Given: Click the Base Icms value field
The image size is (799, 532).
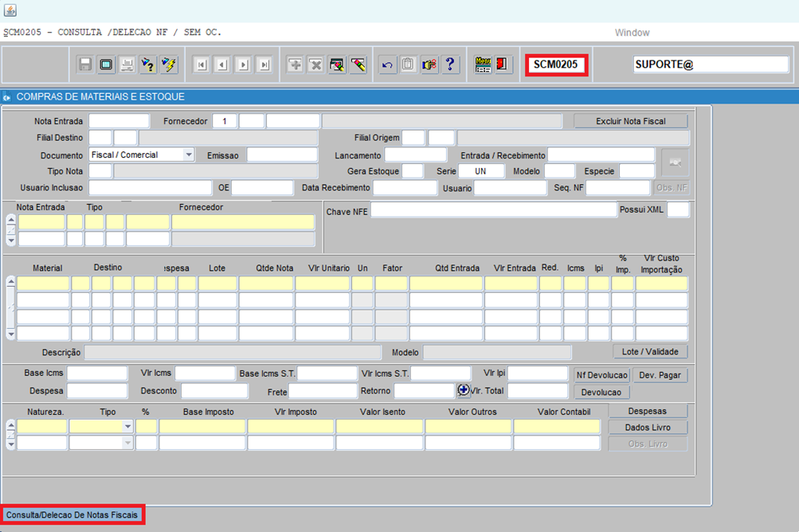Looking at the screenshot, I should 97,374.
